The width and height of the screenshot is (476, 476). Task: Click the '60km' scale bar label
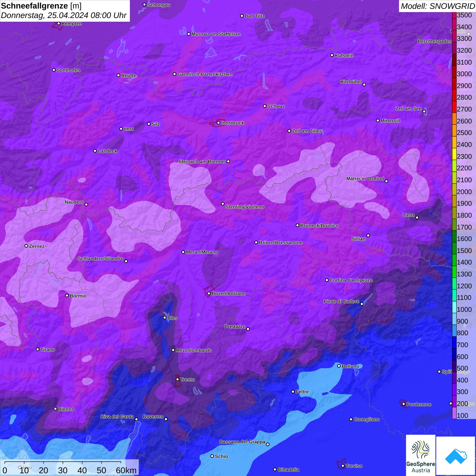click(x=126, y=470)
